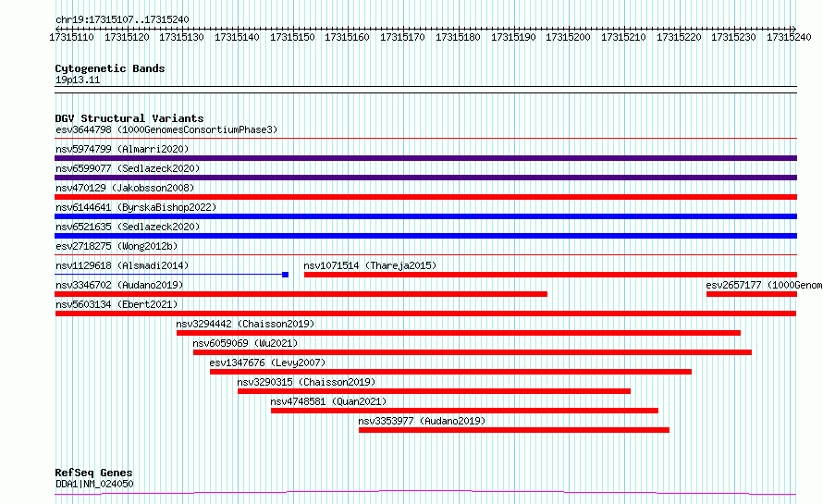823x504 pixels.
Task: Open variant nsv3353977 (Audano2019)
Action: [x=422, y=421]
